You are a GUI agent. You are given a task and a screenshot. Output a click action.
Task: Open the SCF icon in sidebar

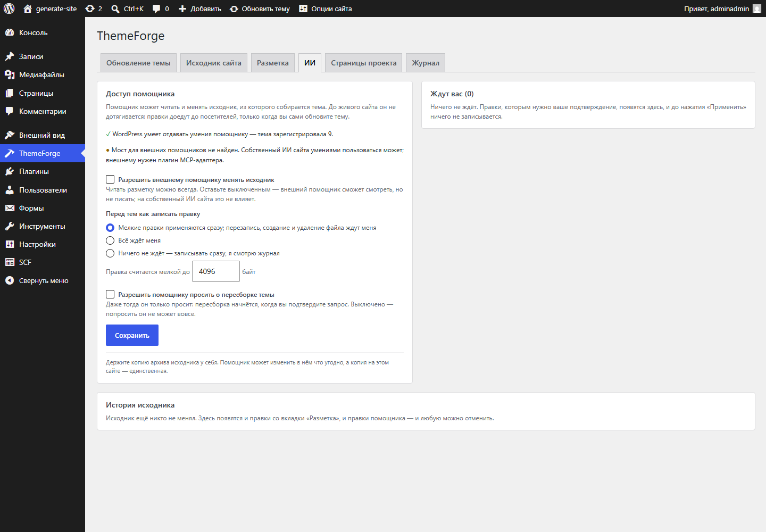tap(10, 262)
